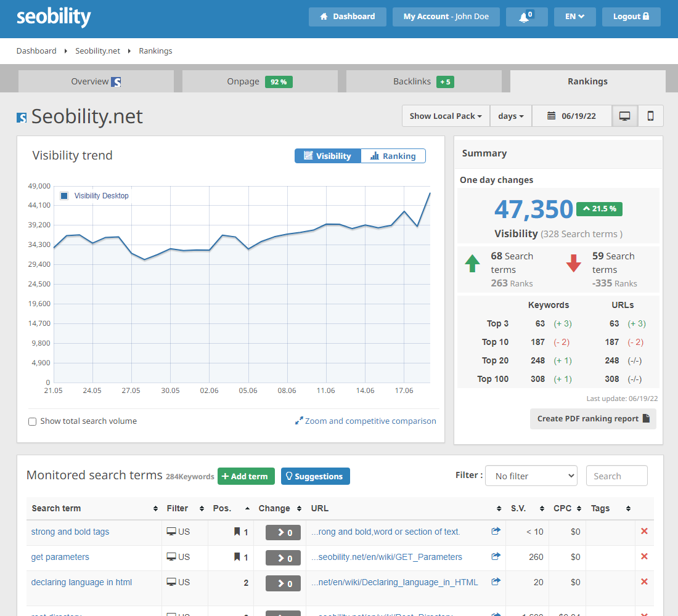Delete the "strong and bold tags" term
The width and height of the screenshot is (678, 616).
pyautogui.click(x=644, y=531)
